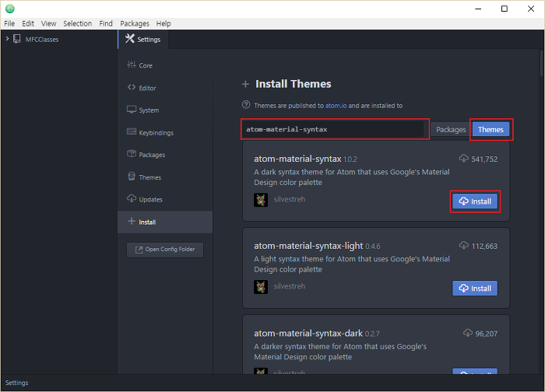The width and height of the screenshot is (545, 392).
Task: Click the 96,207 downloads count
Action: tap(487, 334)
